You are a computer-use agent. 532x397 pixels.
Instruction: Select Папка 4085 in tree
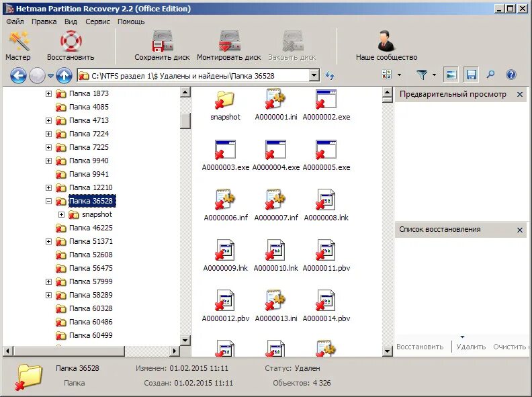click(89, 107)
